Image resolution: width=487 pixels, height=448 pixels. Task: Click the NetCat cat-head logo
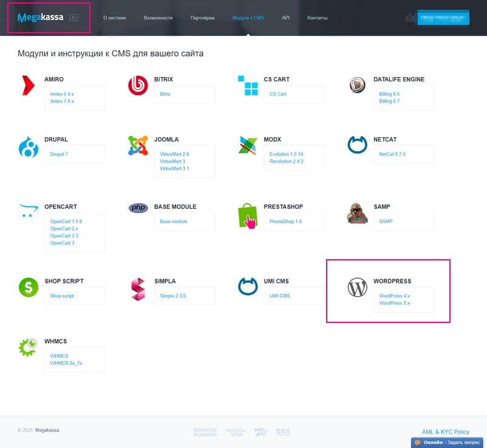coord(357,144)
